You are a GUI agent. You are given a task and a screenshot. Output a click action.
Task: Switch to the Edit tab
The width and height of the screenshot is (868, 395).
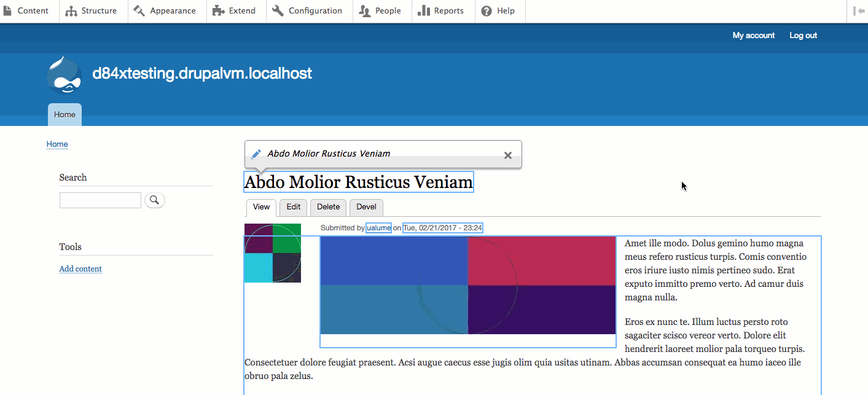293,208
